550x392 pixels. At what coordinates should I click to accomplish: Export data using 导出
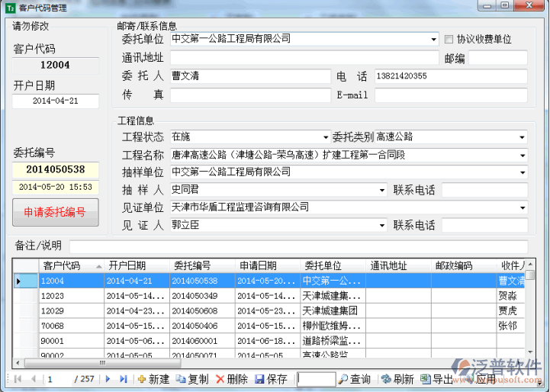[x=437, y=379]
